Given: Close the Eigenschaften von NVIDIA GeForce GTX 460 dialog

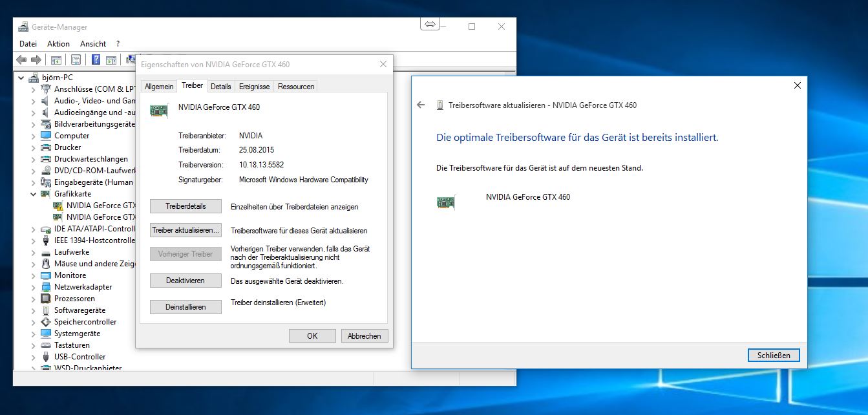Looking at the screenshot, I should click(x=383, y=64).
